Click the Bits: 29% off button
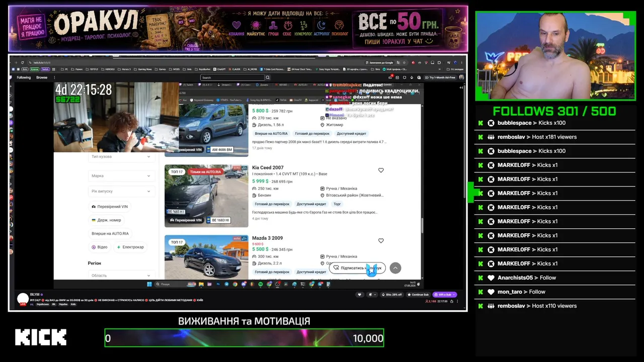Screen dimensions: 644x362 coord(391,295)
